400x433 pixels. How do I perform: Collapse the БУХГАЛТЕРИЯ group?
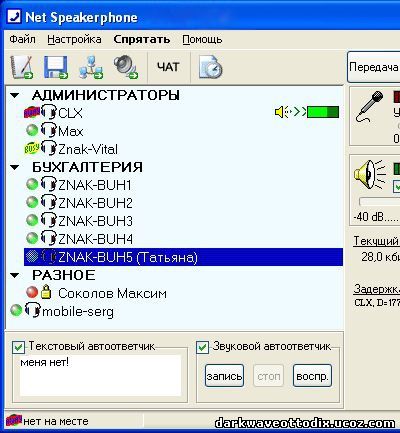tap(15, 167)
